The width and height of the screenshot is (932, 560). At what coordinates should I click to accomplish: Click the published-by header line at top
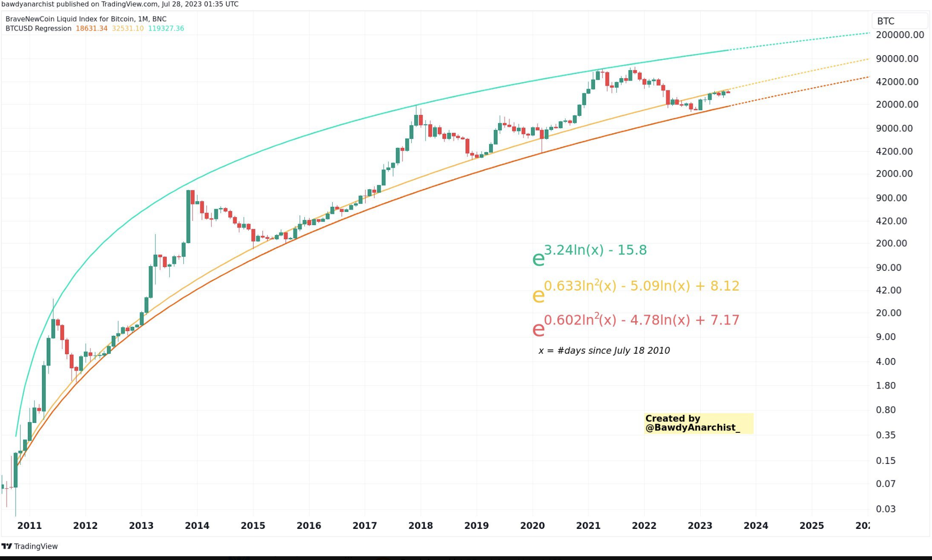(x=120, y=4)
